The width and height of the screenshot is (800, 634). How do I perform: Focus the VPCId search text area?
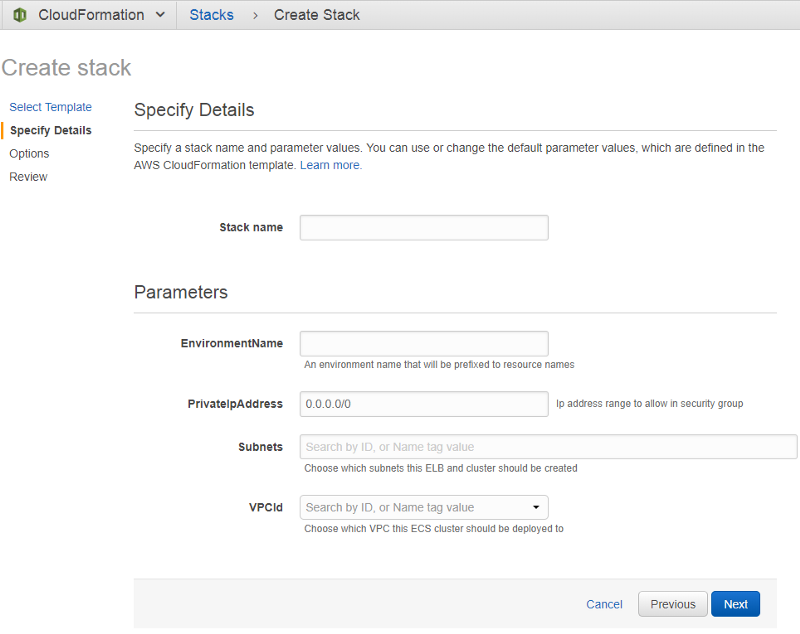(x=410, y=507)
